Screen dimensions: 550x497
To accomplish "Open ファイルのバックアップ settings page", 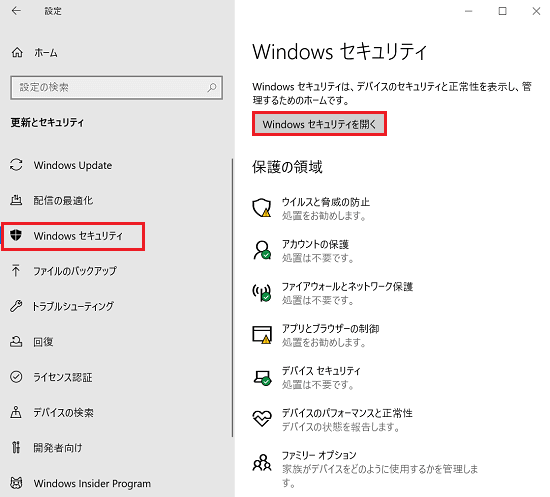I will (75, 271).
